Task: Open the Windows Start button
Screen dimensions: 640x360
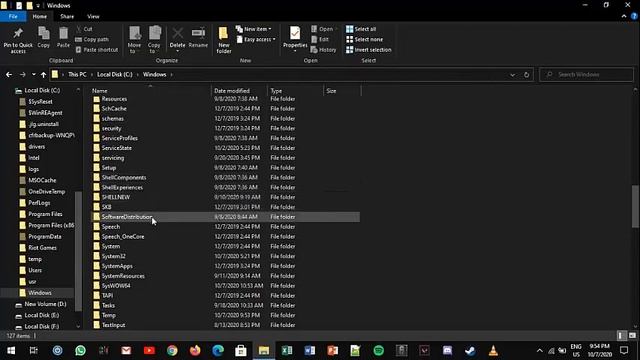Action: (x=11, y=350)
